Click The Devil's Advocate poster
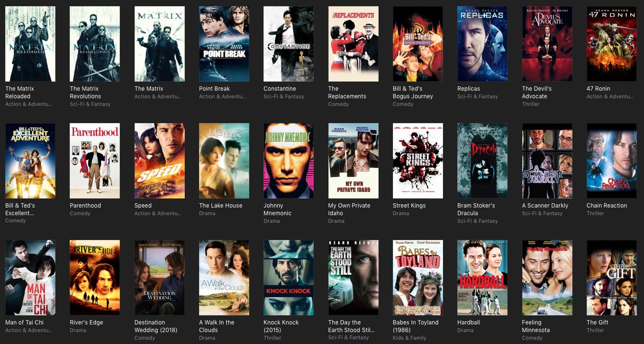Image resolution: width=644 pixels, height=344 pixels. [x=547, y=44]
